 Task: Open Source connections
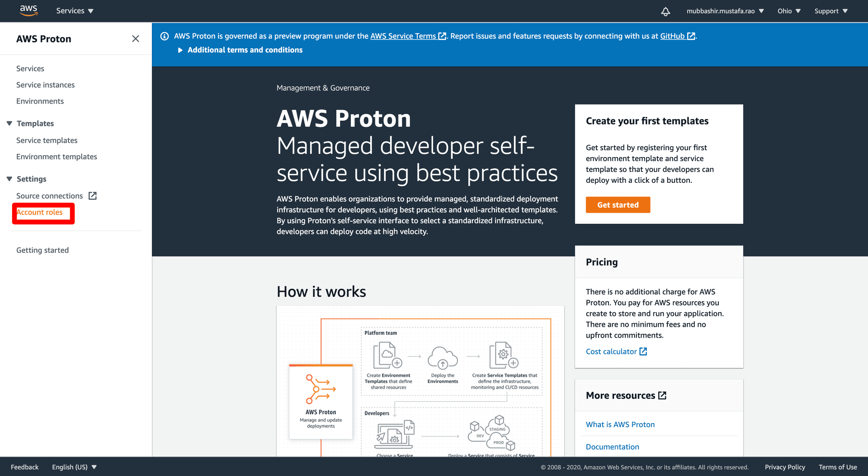click(x=49, y=196)
